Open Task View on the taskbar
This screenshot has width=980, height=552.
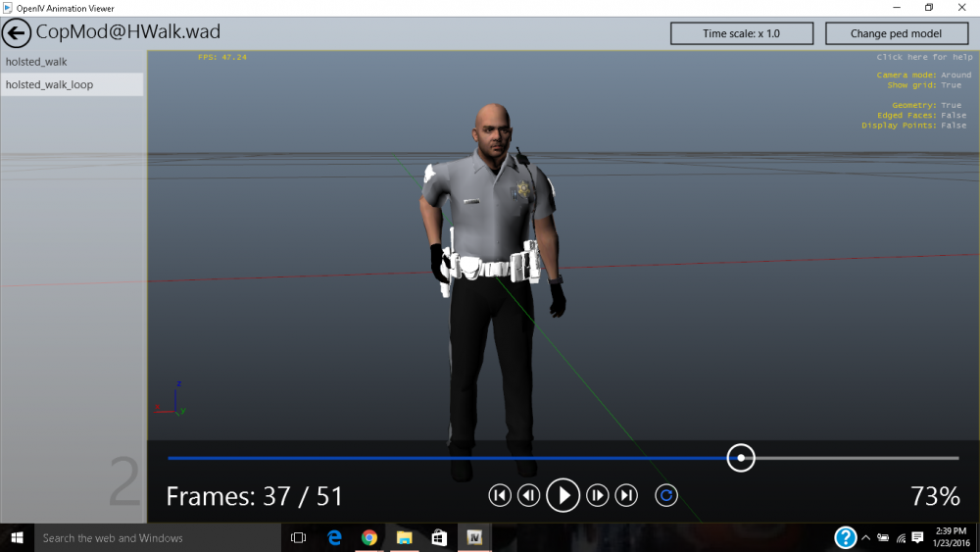(299, 537)
